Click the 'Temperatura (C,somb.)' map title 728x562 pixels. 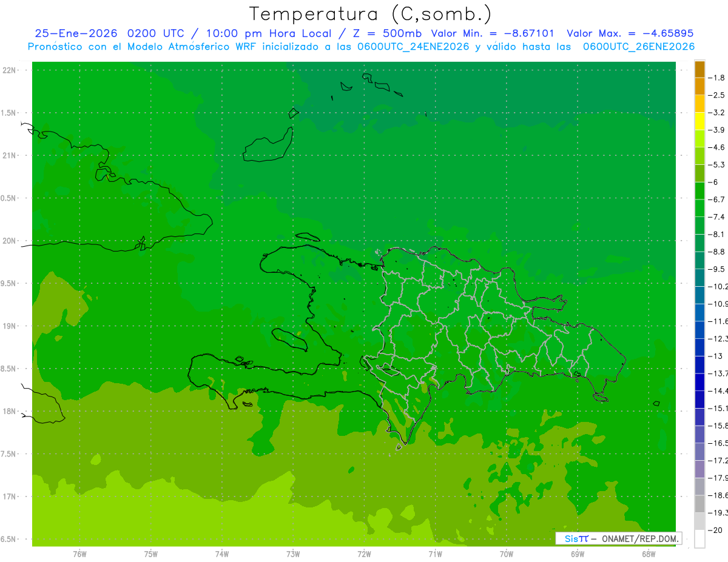[x=370, y=13]
